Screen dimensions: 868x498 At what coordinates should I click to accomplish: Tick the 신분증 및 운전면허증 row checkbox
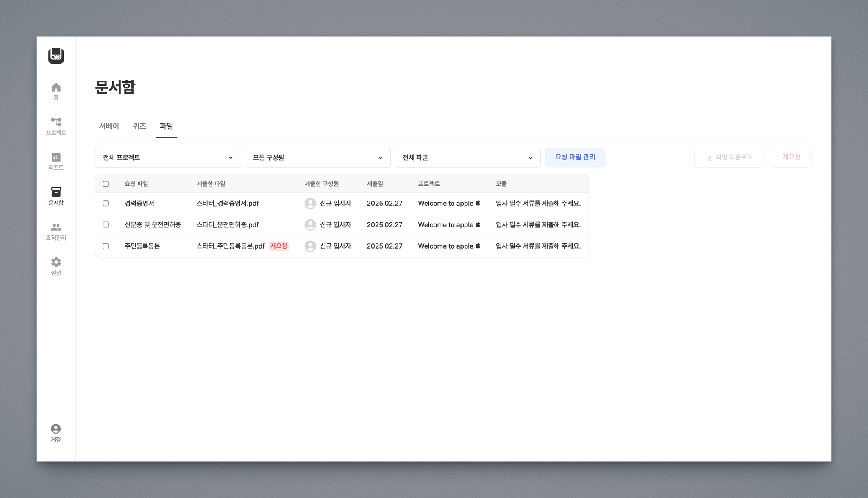click(106, 224)
